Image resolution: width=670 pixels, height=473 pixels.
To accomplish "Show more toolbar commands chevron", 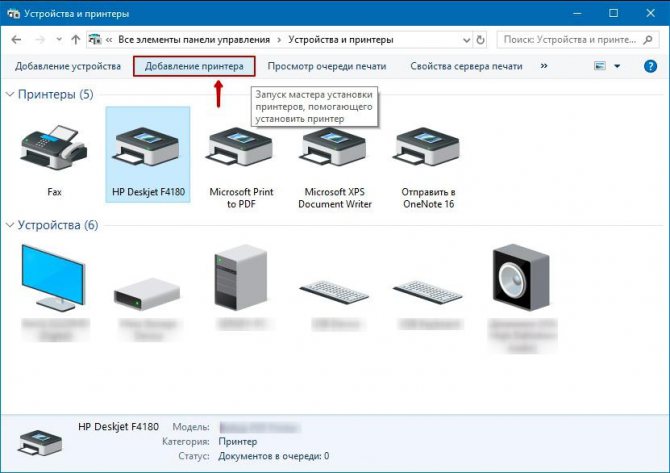I will point(544,66).
